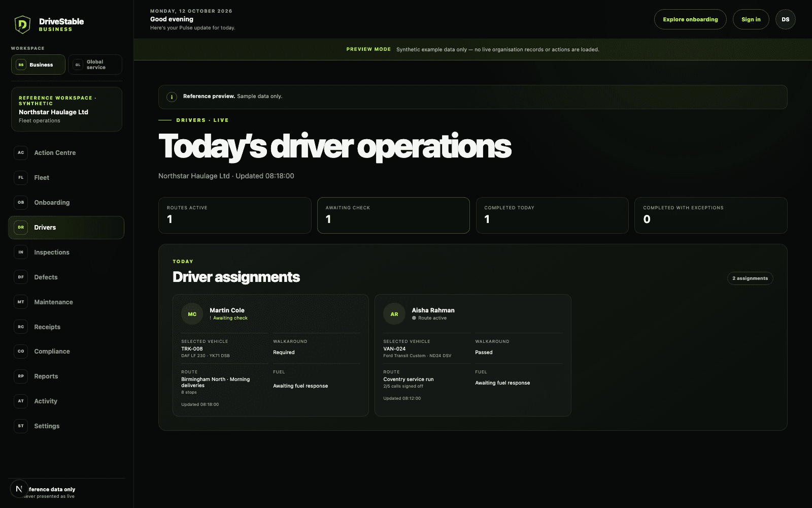Click the 2/5 calls signed off text
812x508 pixels.
[403, 386]
